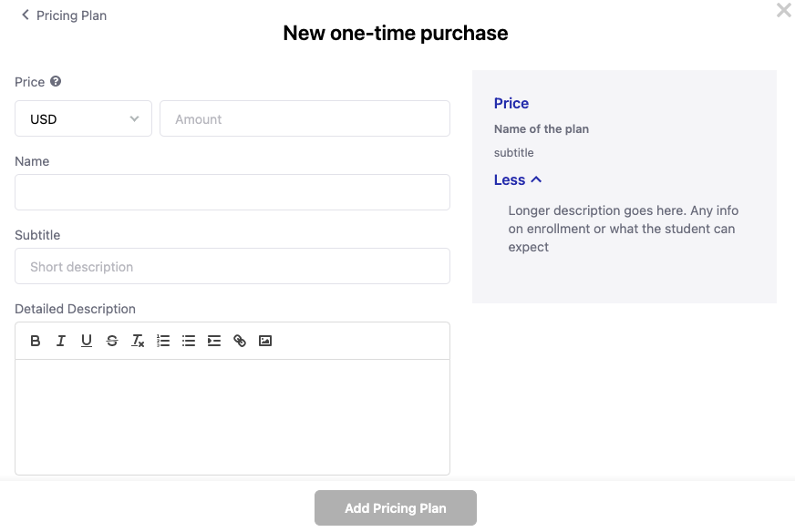This screenshot has width=795, height=532.
Task: Apply italic formatting in description editor
Action: [x=61, y=341]
